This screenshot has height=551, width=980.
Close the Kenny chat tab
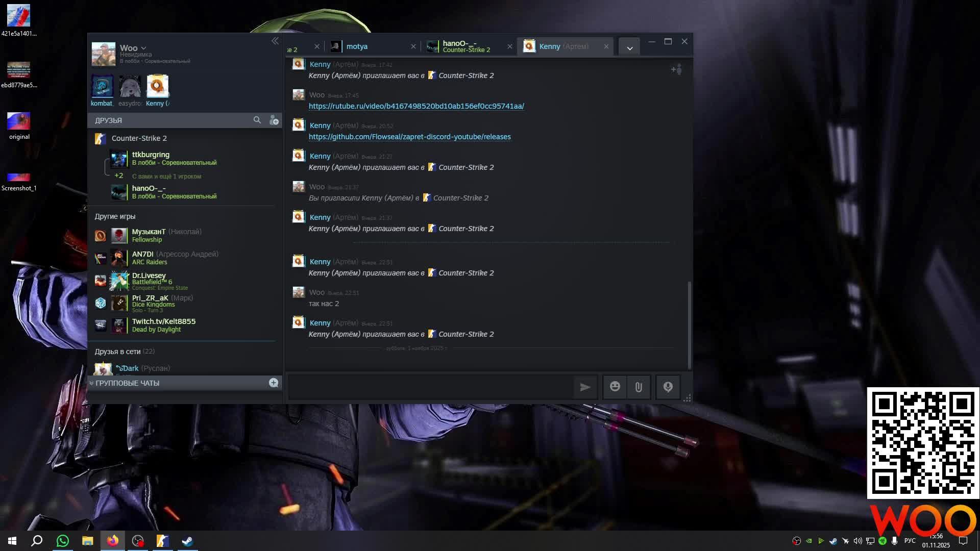[x=606, y=46]
